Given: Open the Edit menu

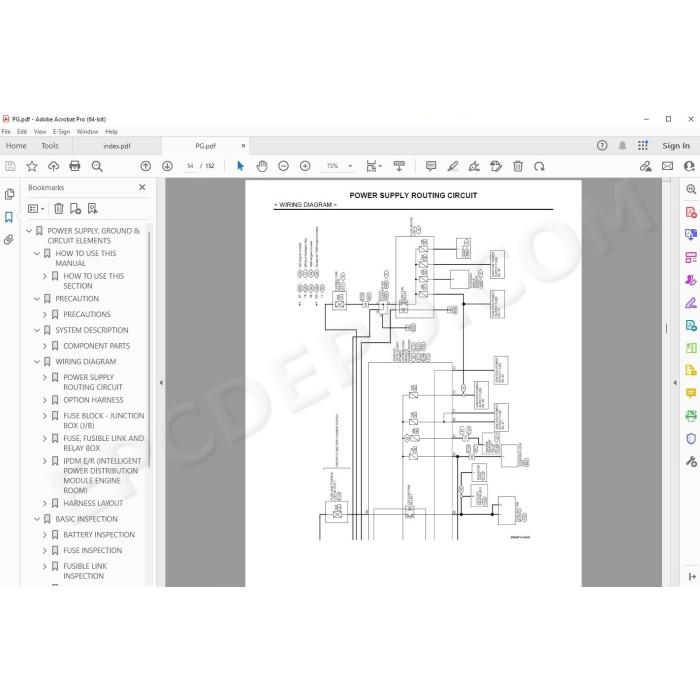Looking at the screenshot, I should point(22,132).
